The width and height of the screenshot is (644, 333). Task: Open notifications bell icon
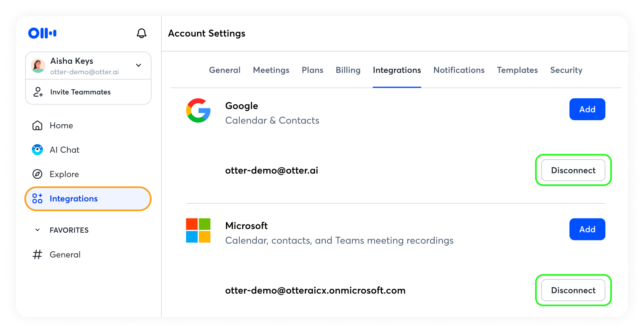(141, 33)
